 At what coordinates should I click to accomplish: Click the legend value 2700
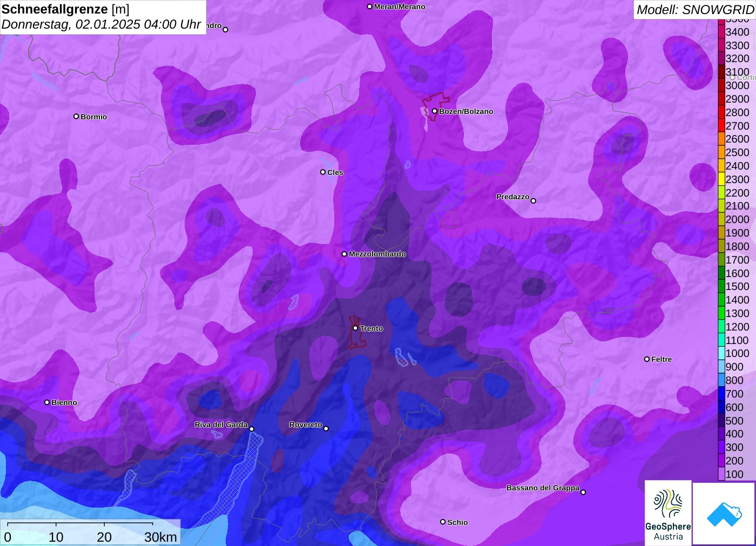point(738,126)
